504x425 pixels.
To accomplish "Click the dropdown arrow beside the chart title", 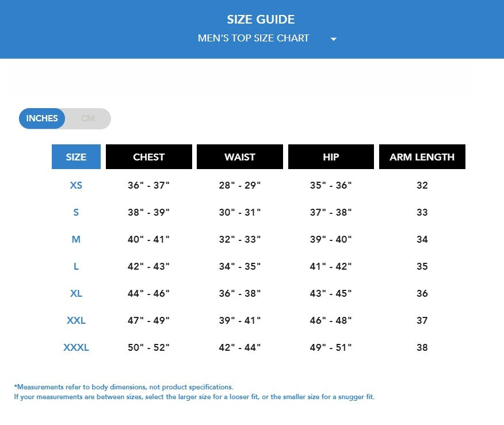I will tap(333, 39).
